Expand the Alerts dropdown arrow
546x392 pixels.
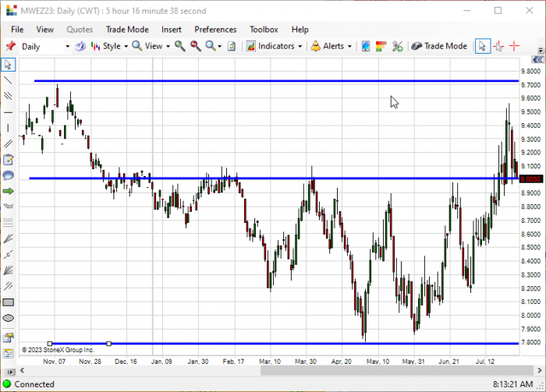point(349,46)
